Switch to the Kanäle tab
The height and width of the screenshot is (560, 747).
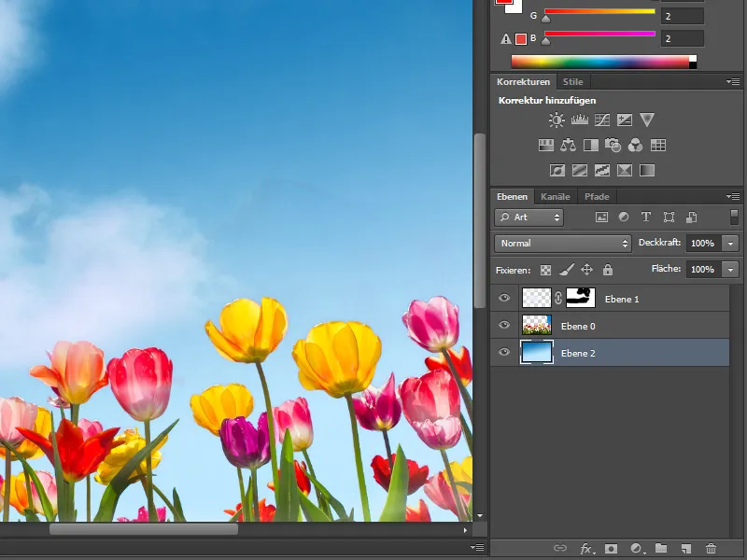[x=556, y=197]
